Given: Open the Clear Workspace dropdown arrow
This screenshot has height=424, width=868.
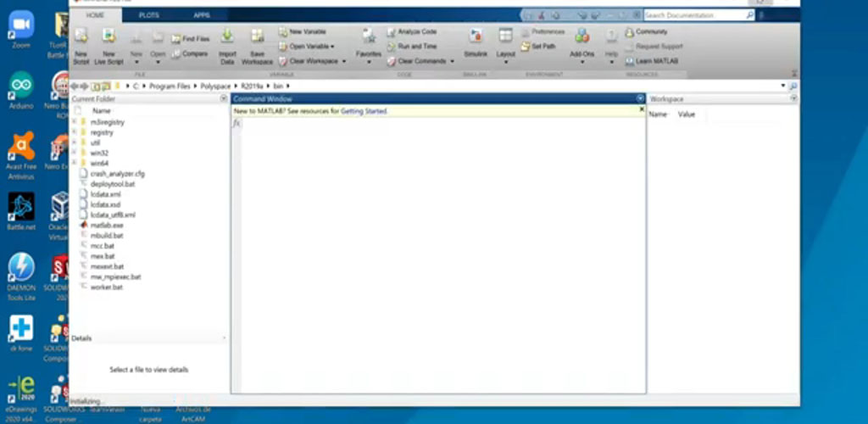Looking at the screenshot, I should pos(344,61).
